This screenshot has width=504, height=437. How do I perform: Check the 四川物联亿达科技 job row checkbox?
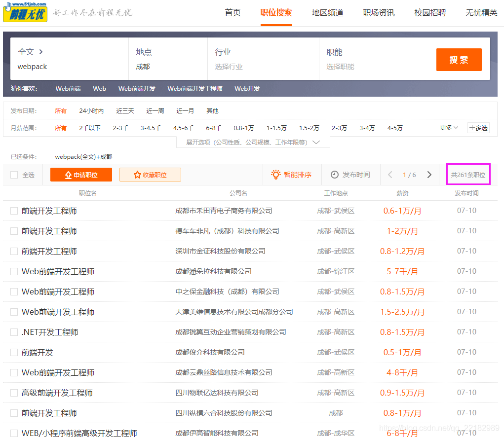[x=14, y=393]
